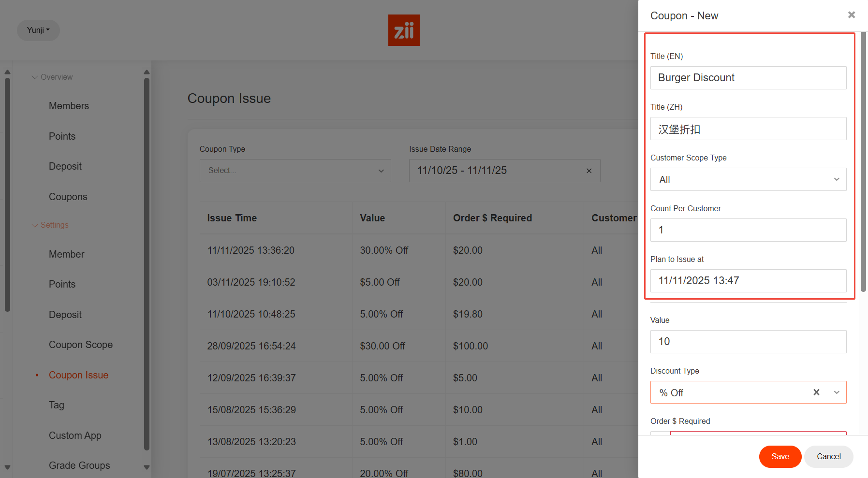
Task: Navigate to Grade Groups
Action: [x=79, y=465]
